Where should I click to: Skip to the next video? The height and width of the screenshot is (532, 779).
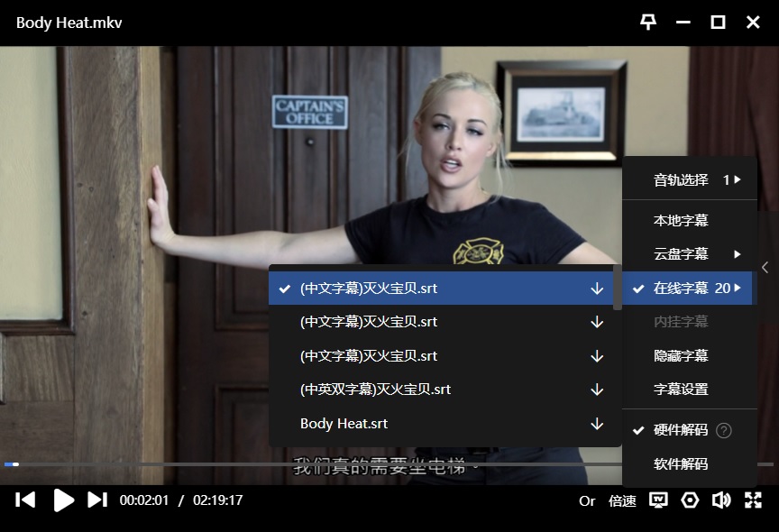click(97, 500)
